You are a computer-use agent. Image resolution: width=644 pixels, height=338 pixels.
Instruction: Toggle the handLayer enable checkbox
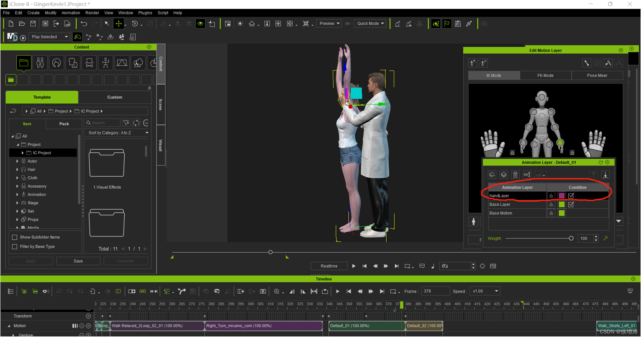tap(571, 196)
